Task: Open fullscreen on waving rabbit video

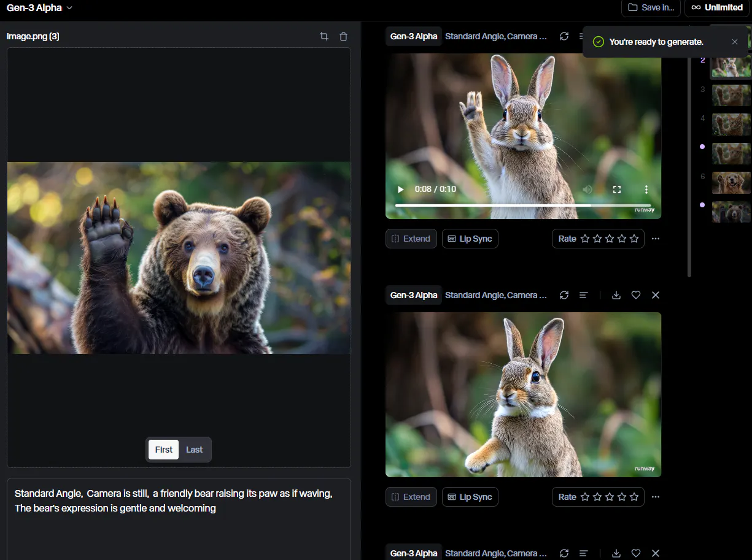Action: tap(617, 190)
